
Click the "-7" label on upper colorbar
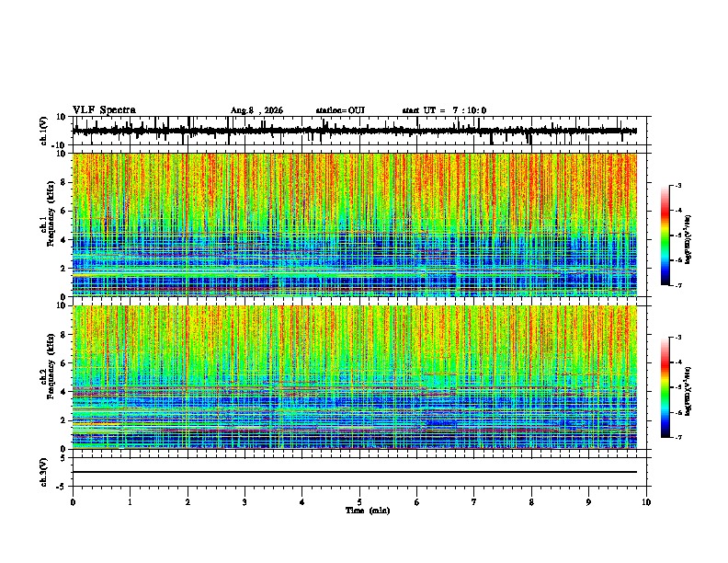pyautogui.click(x=677, y=285)
